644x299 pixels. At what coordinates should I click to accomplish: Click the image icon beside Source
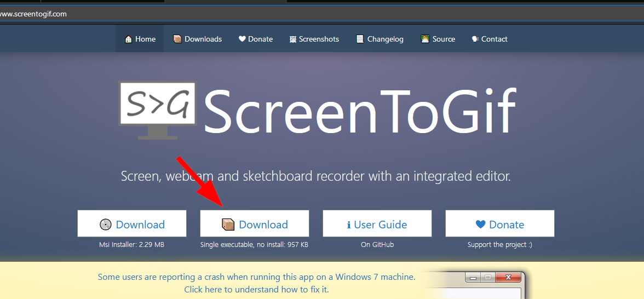tap(425, 39)
